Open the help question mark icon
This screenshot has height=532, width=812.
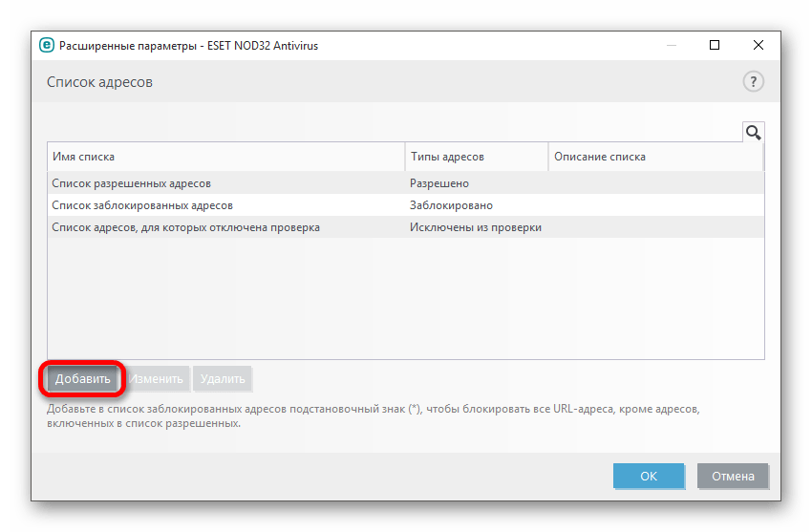[754, 82]
